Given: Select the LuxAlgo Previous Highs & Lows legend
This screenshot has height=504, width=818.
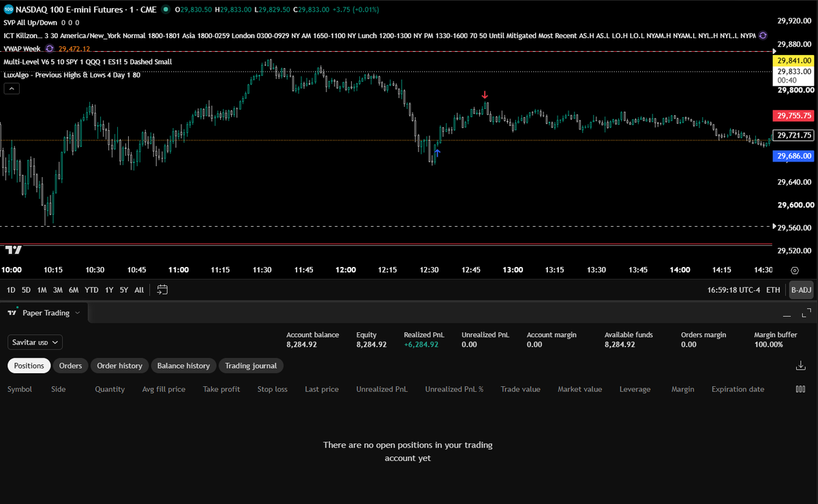Looking at the screenshot, I should (72, 74).
